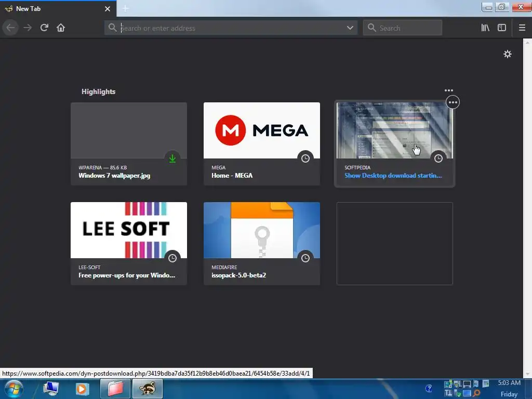Viewport: 532px width, 399px height.
Task: Toggle the sidebar view icon
Action: (502, 28)
